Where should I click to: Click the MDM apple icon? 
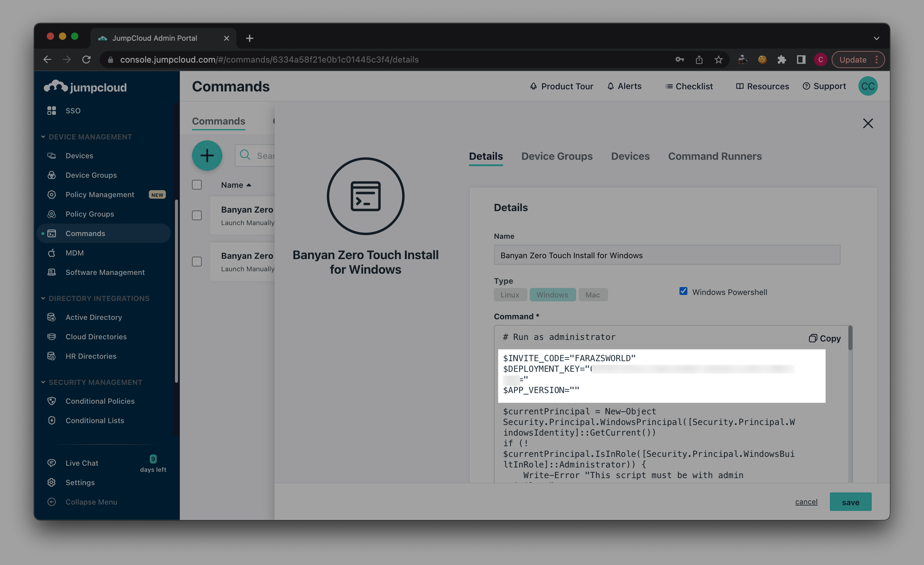(52, 253)
